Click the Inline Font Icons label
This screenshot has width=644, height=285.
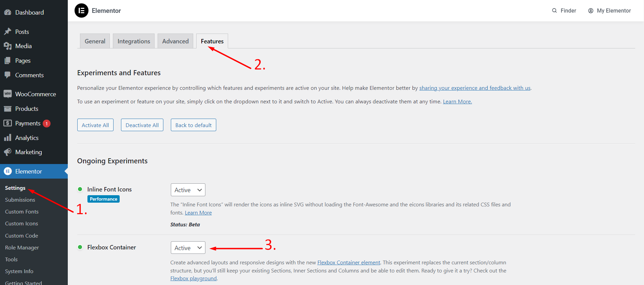point(109,189)
